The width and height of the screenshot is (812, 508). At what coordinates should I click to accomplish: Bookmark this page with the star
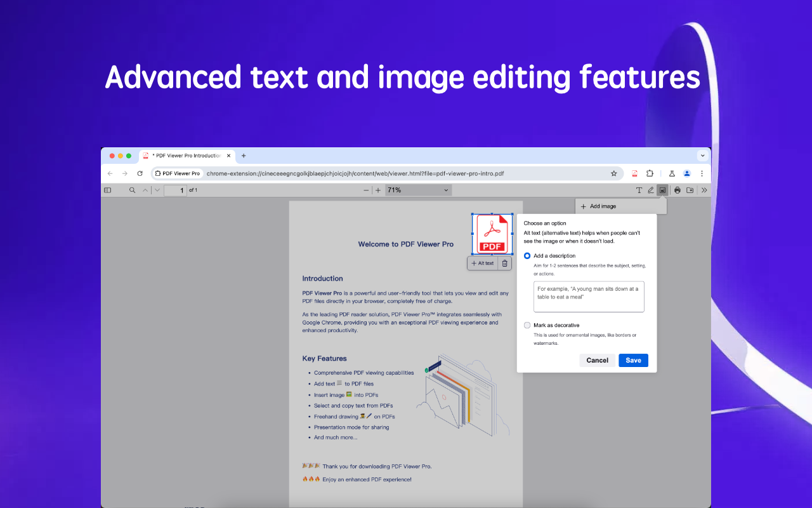pos(613,173)
